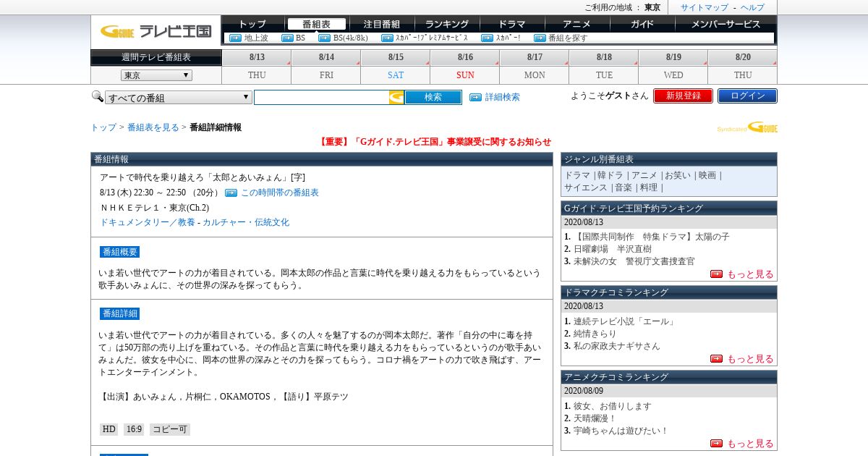Open the サイトマップ link
The width and height of the screenshot is (868, 456).
pyautogui.click(x=704, y=7)
